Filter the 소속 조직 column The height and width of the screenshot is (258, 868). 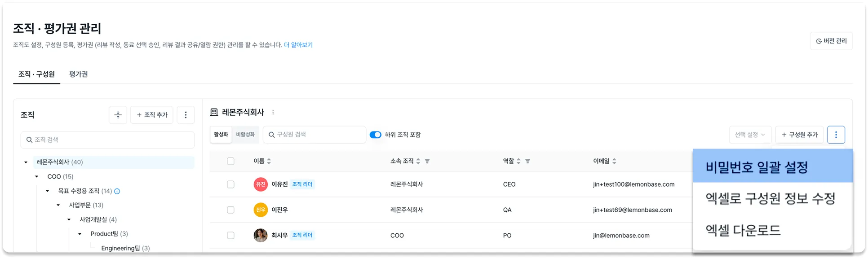coord(427,161)
